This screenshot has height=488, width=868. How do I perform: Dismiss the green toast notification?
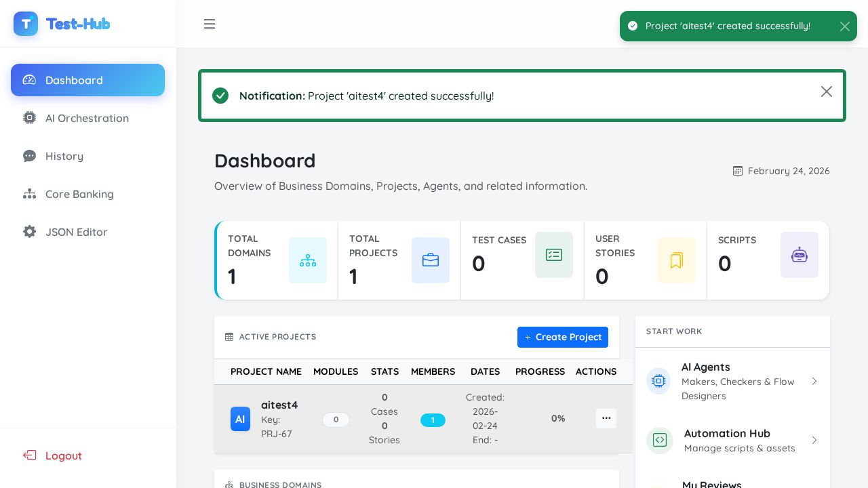[x=844, y=26]
